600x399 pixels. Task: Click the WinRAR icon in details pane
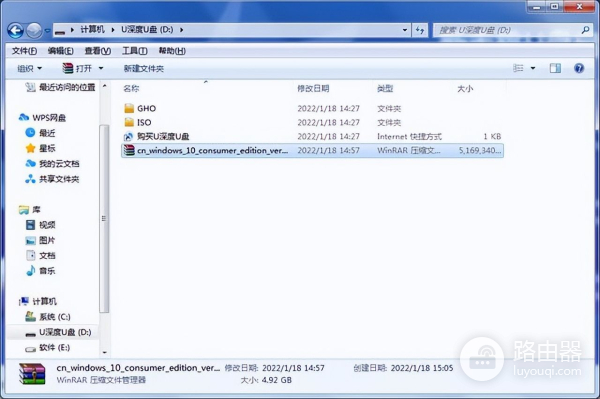tap(32, 374)
